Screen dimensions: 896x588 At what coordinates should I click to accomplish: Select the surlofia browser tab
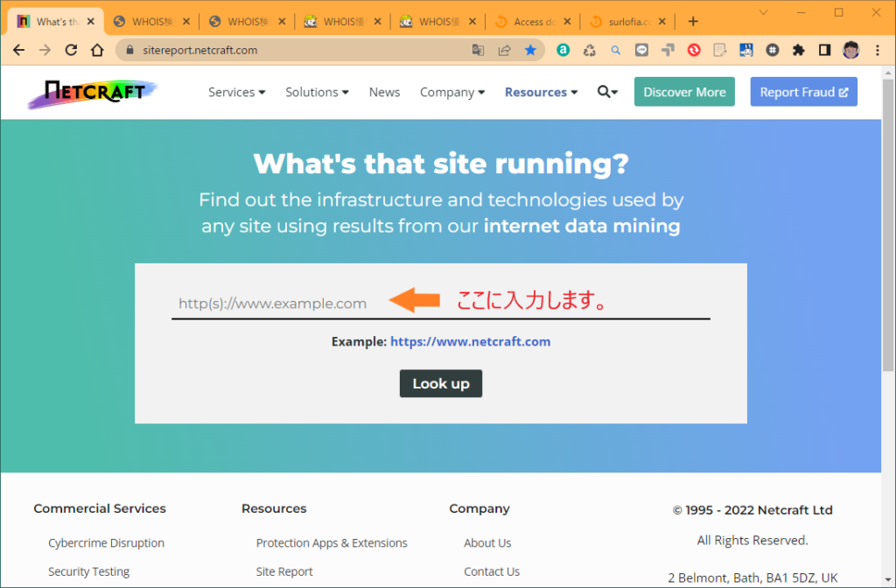click(x=626, y=20)
